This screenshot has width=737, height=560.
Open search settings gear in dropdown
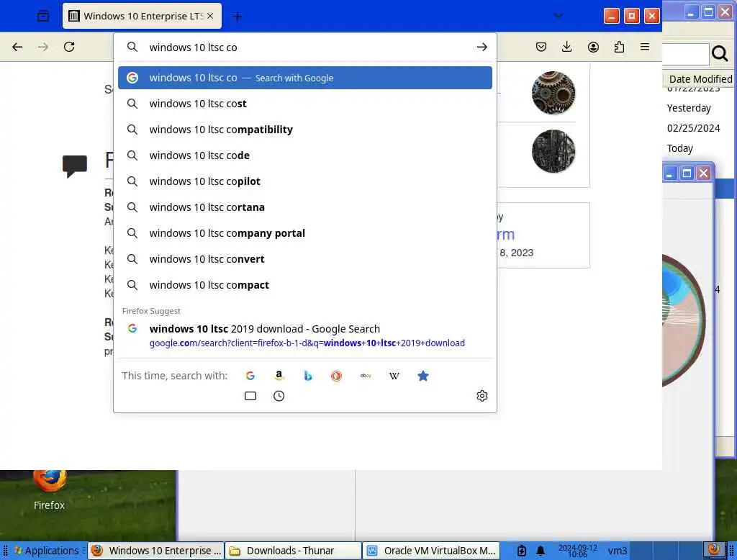[x=481, y=396]
